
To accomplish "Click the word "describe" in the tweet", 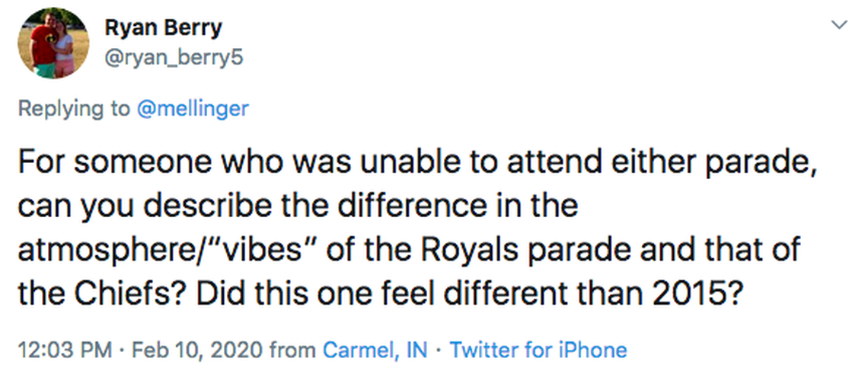I will click(203, 207).
